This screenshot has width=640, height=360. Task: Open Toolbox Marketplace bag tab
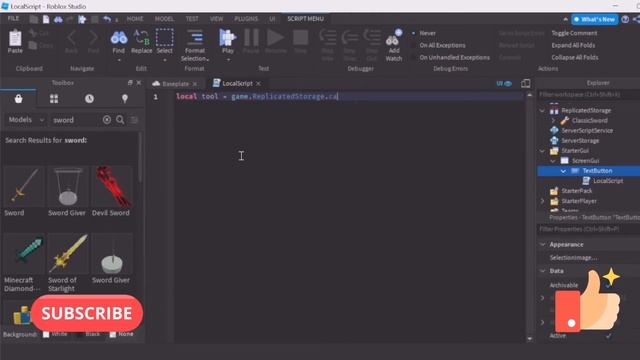point(18,99)
